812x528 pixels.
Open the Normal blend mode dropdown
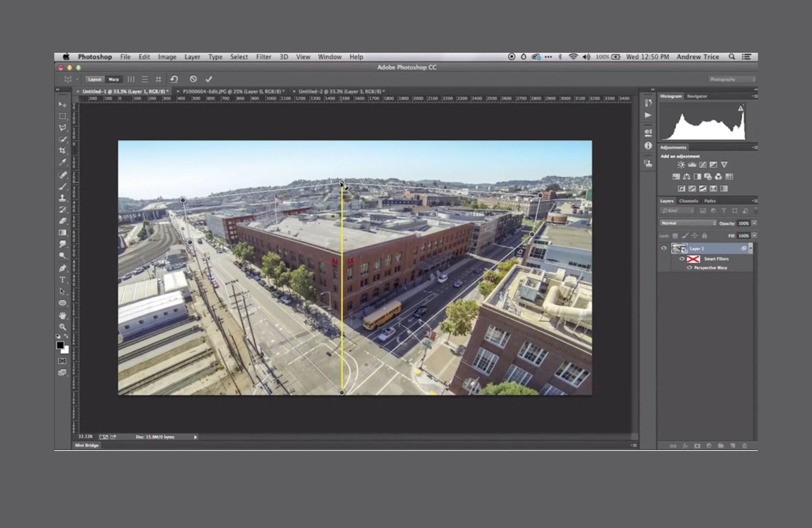(x=688, y=223)
